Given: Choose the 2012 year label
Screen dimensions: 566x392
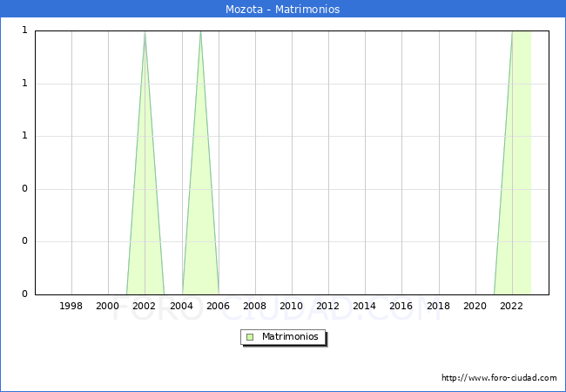Looking at the screenshot, I should pos(327,306).
